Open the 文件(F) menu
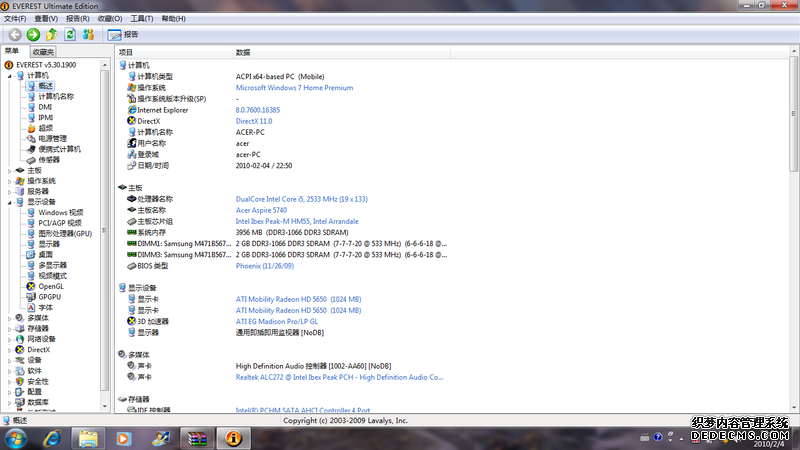 point(15,18)
